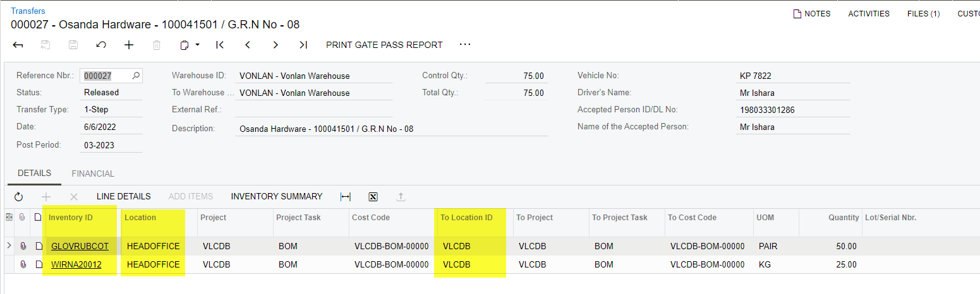The image size is (980, 294).
Task: Refresh the details grid
Action: click(18, 197)
